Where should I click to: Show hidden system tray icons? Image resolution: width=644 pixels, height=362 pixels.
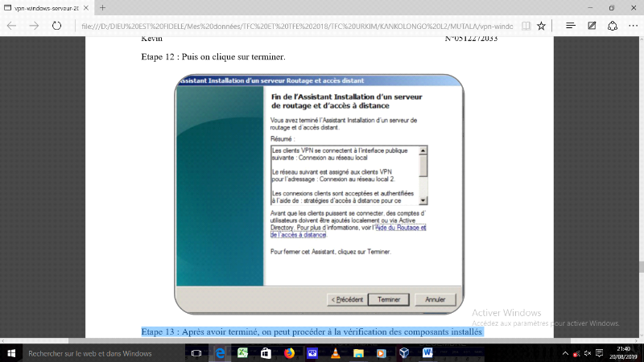point(565,353)
